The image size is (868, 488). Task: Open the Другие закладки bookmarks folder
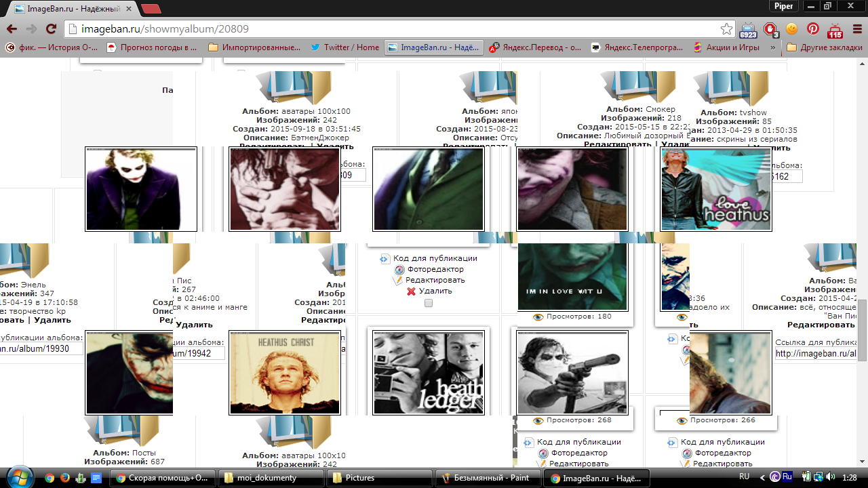pos(825,47)
